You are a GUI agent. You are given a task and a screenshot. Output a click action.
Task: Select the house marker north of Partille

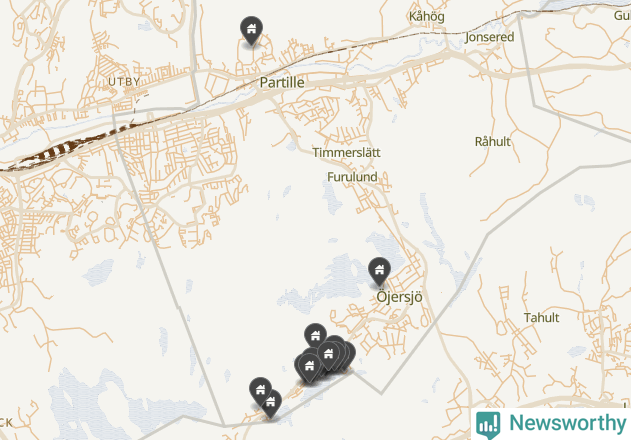(x=252, y=30)
